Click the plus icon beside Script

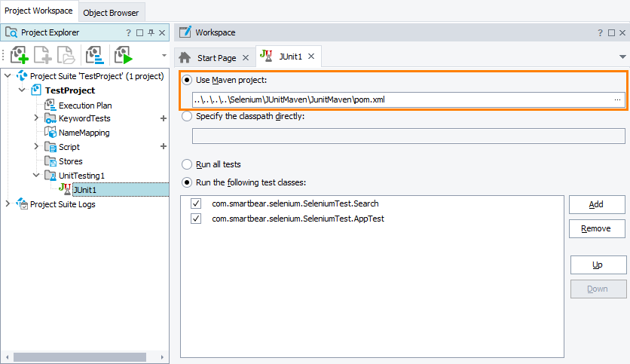click(x=163, y=146)
